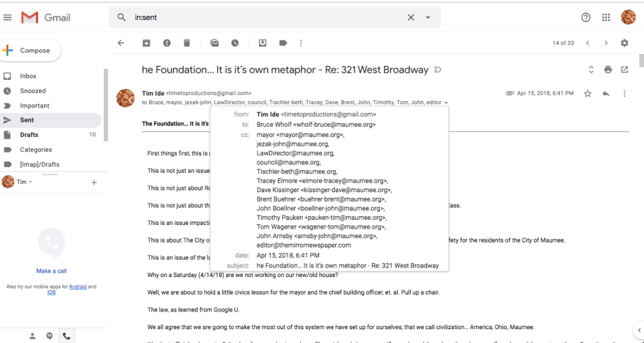Screen dimensions: 644x343
Task: Report this email as spam
Action: pos(167,43)
